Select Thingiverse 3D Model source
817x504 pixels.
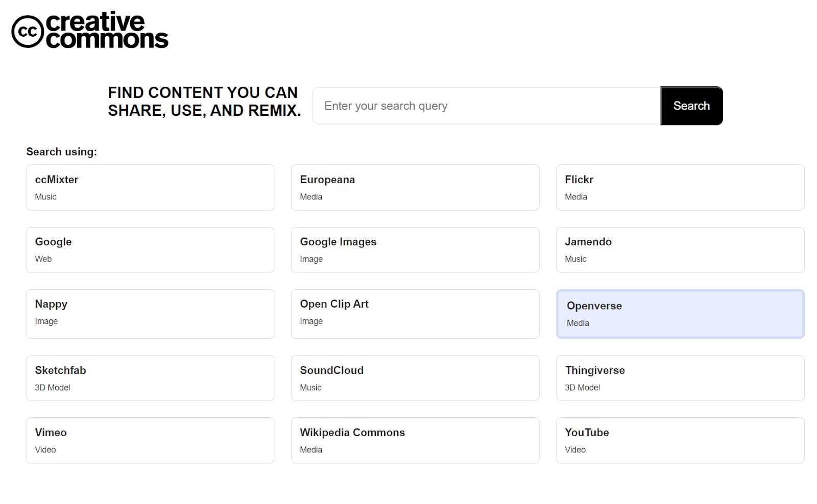tap(680, 378)
